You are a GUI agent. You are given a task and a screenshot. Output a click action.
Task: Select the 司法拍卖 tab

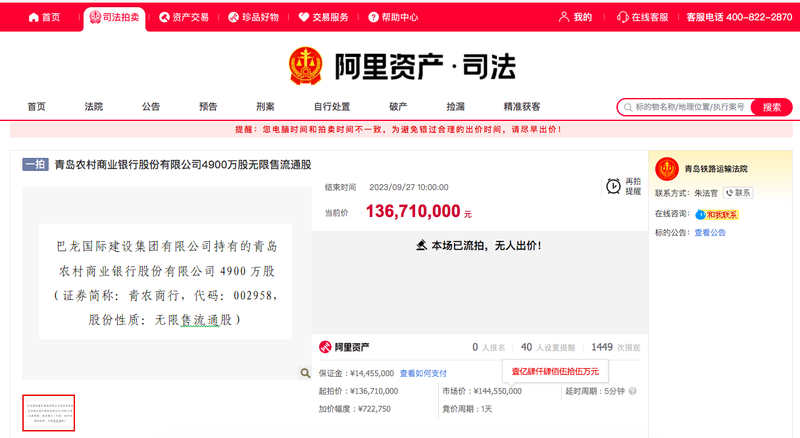tap(114, 17)
